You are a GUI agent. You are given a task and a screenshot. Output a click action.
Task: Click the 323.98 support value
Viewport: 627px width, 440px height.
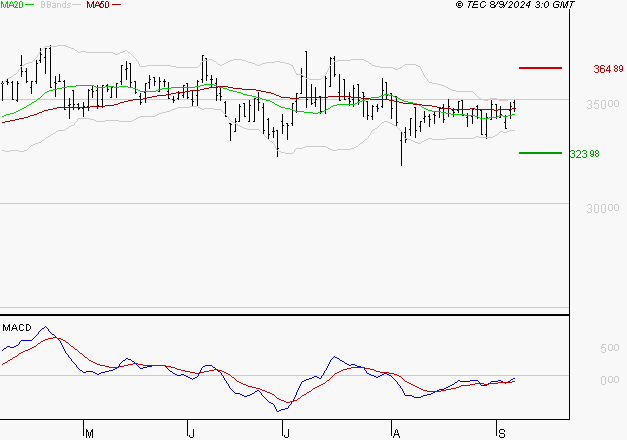(585, 154)
